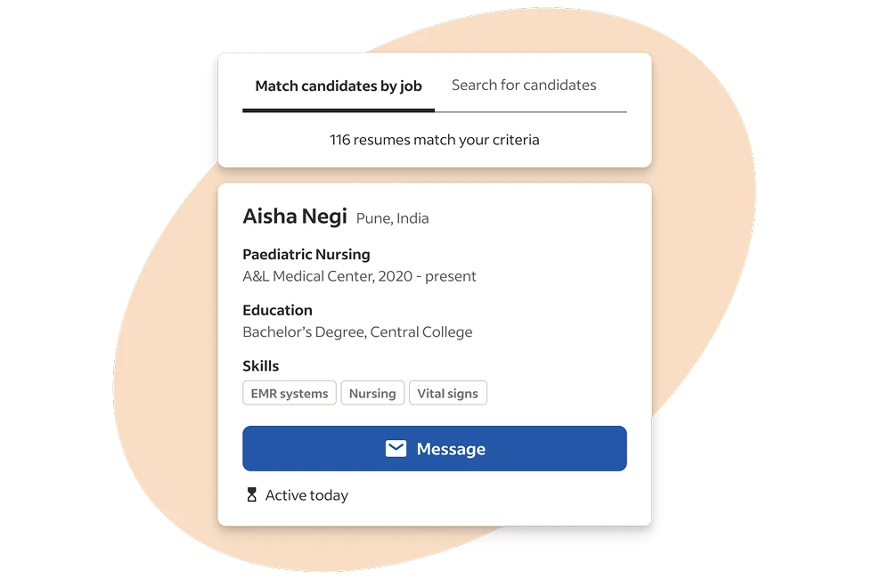
Task: Select Bachelor's Degree, Central College text
Action: coord(357,332)
